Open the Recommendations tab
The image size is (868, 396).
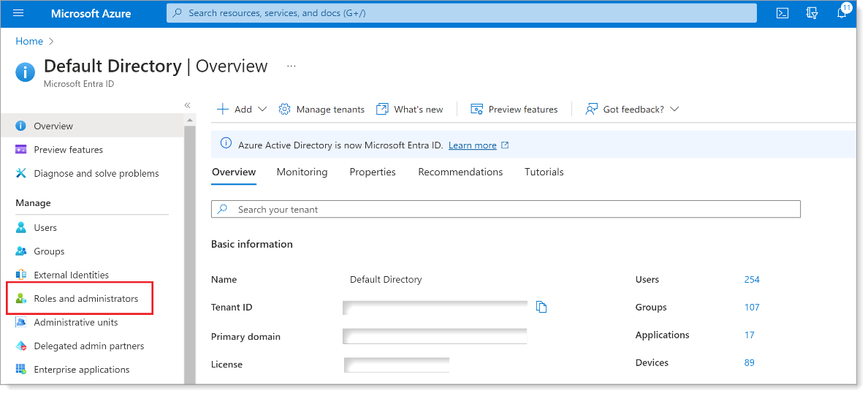coord(460,172)
